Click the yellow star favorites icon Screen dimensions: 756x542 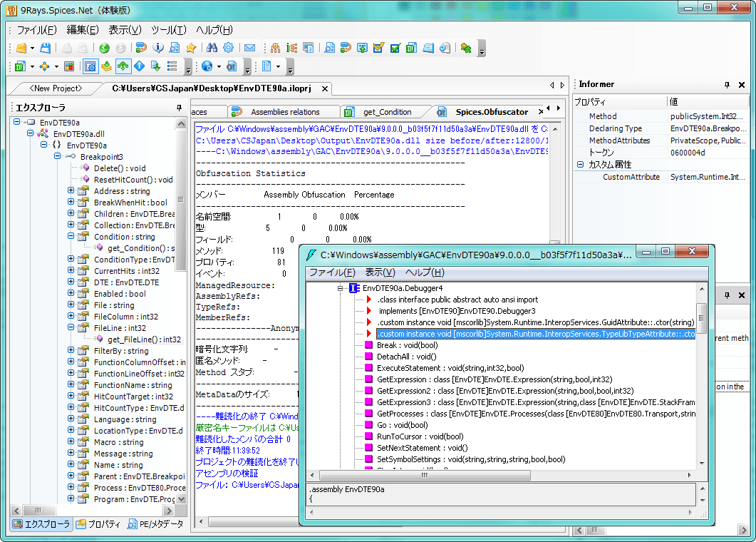coord(191,48)
